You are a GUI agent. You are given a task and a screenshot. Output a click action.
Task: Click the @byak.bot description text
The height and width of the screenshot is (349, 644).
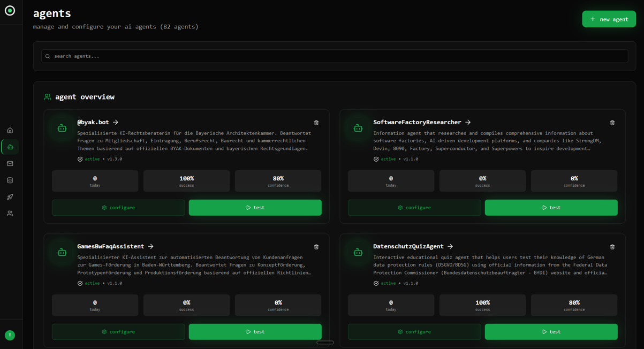click(194, 141)
